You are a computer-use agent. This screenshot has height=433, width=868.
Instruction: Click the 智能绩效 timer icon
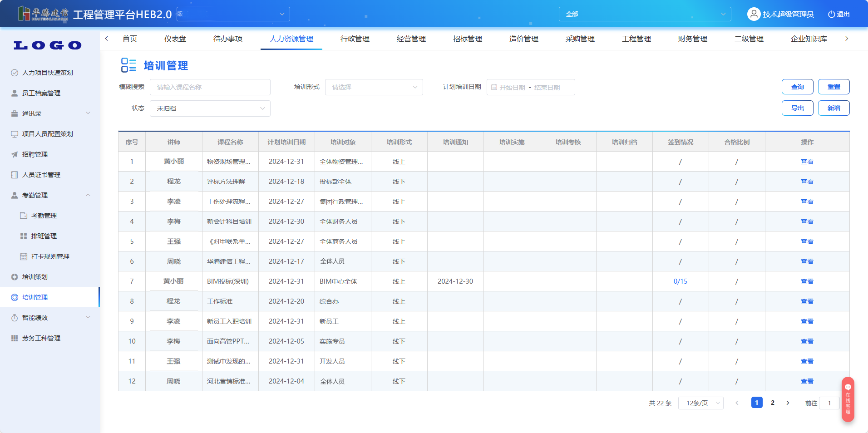click(15, 318)
